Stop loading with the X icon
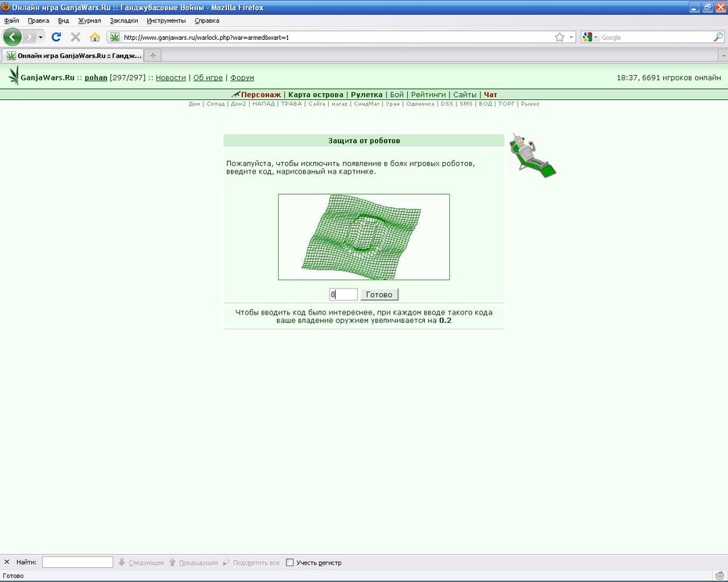 tap(75, 37)
